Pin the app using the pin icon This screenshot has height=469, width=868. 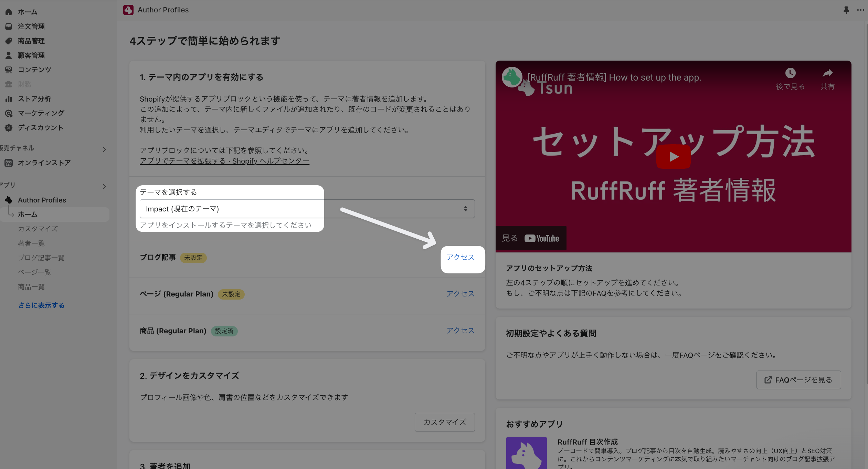coord(846,10)
